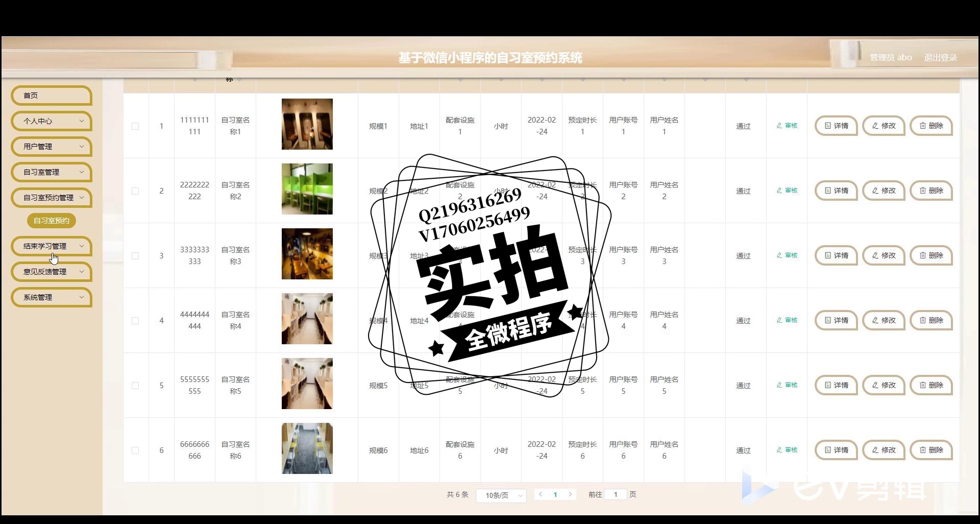Viewport: 980px width, 524px height.
Task: Expand the 自习室管理 sidebar menu
Action: [x=51, y=172]
